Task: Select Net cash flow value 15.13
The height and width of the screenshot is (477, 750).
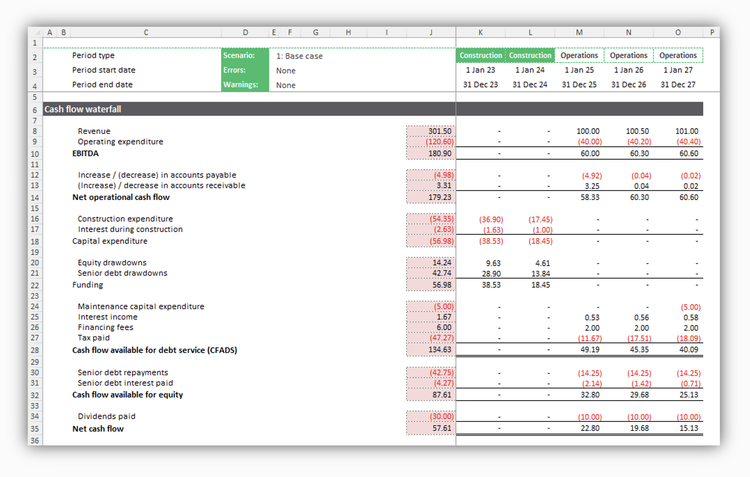Action: pos(689,428)
